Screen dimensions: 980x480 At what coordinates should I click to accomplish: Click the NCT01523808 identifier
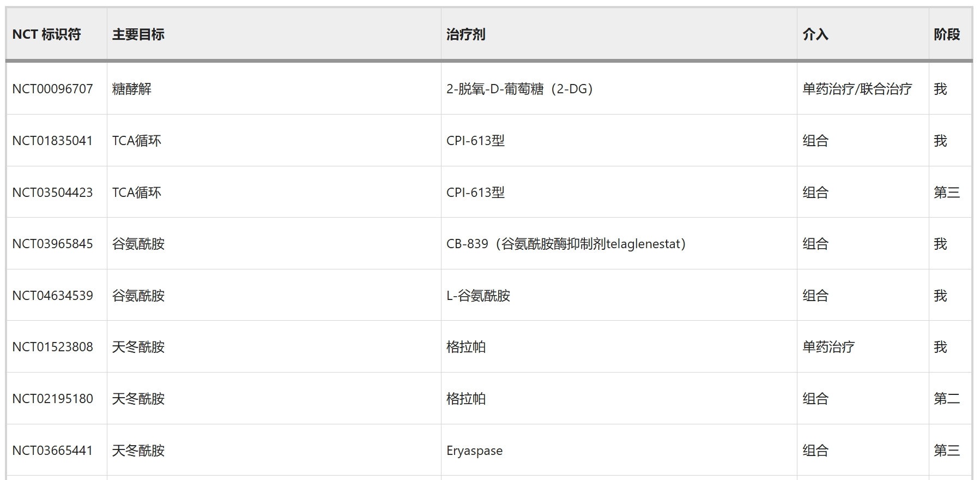(52, 347)
